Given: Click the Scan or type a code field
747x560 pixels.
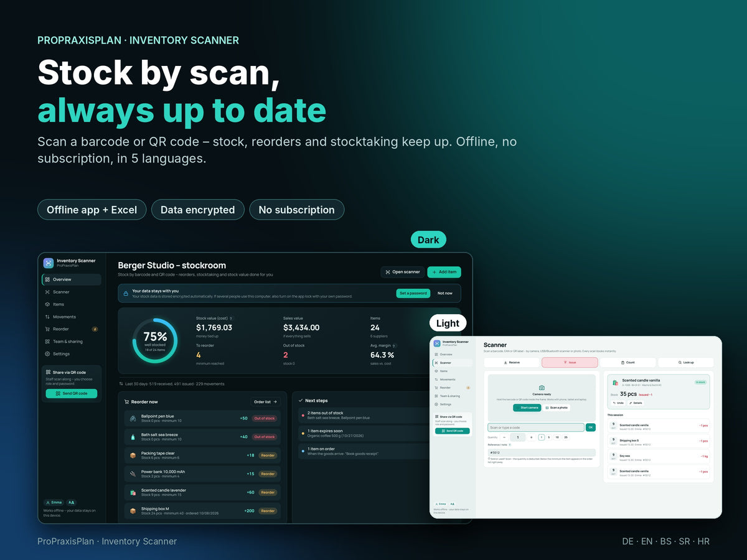Looking at the screenshot, I should pyautogui.click(x=536, y=427).
